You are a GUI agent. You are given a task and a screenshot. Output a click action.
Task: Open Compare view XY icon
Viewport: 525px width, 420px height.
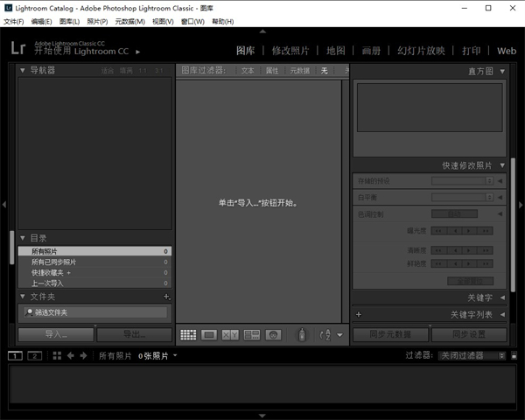pyautogui.click(x=230, y=334)
